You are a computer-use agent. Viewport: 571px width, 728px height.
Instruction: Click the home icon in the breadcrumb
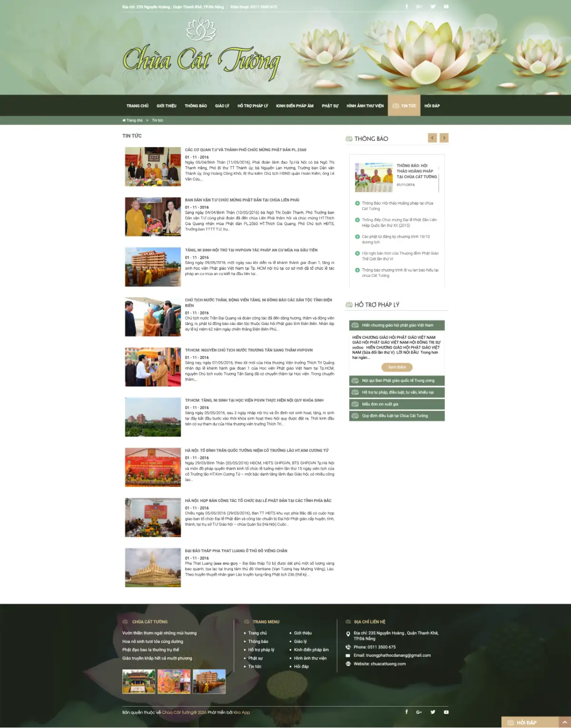click(124, 120)
